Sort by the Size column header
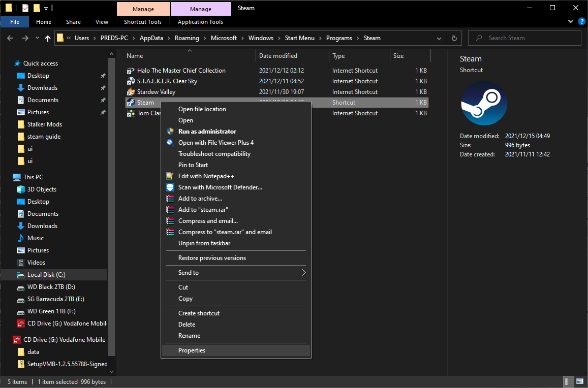The width and height of the screenshot is (588, 388). pos(410,56)
